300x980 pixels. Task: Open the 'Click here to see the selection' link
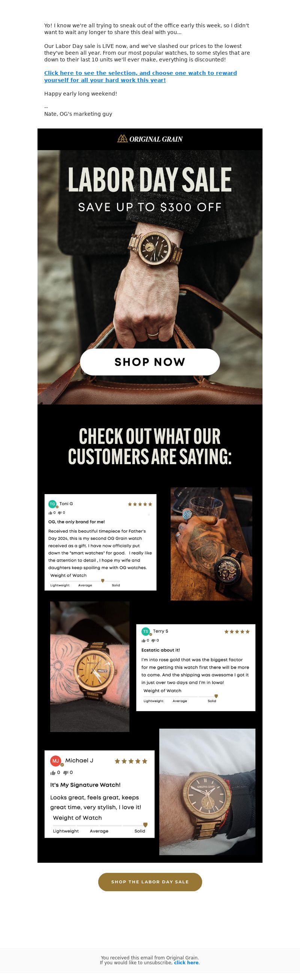[x=141, y=76]
